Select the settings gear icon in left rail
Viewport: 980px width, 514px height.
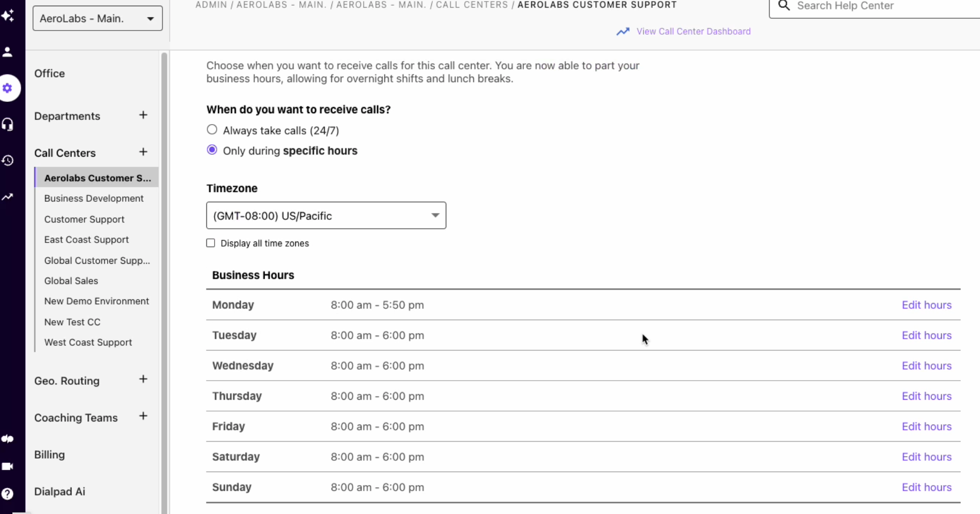point(8,88)
